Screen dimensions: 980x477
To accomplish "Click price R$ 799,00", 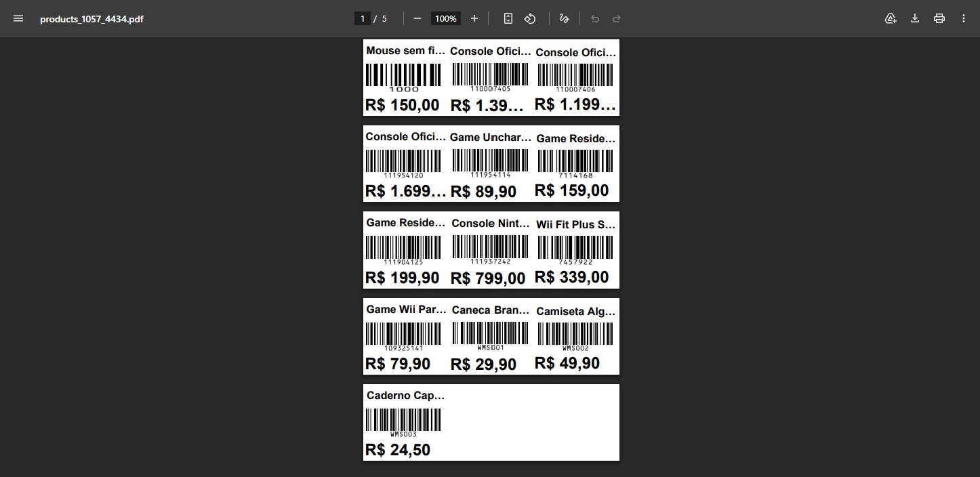I will (x=488, y=278).
